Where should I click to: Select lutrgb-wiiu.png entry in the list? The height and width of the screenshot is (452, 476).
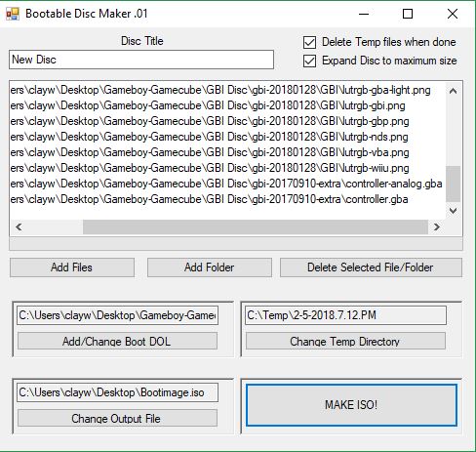tap(210, 168)
